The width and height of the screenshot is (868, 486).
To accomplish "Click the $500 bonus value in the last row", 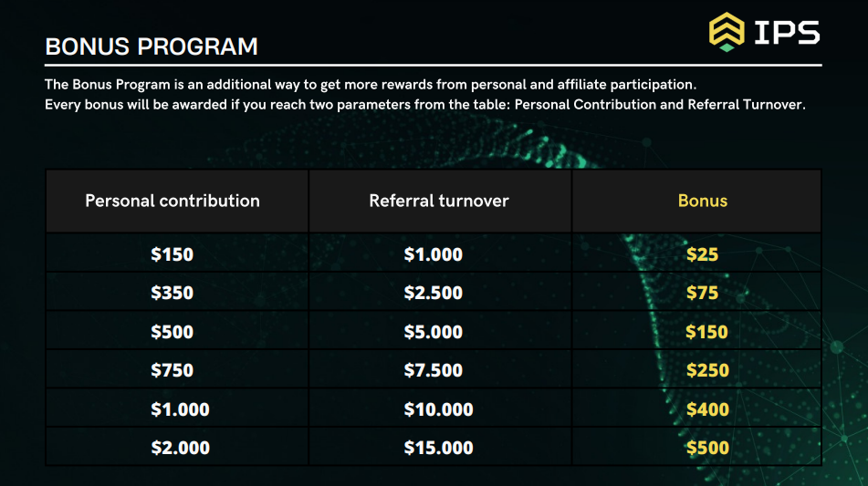I will [708, 448].
